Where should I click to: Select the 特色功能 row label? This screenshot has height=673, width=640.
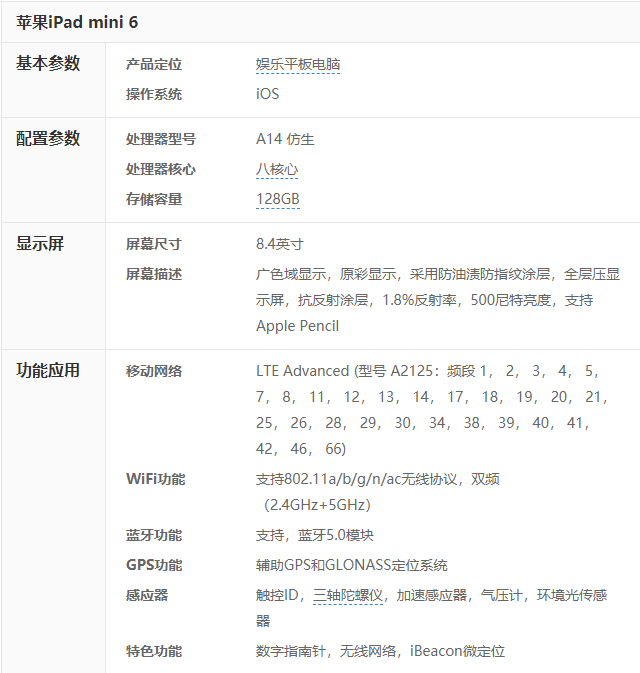click(x=154, y=651)
